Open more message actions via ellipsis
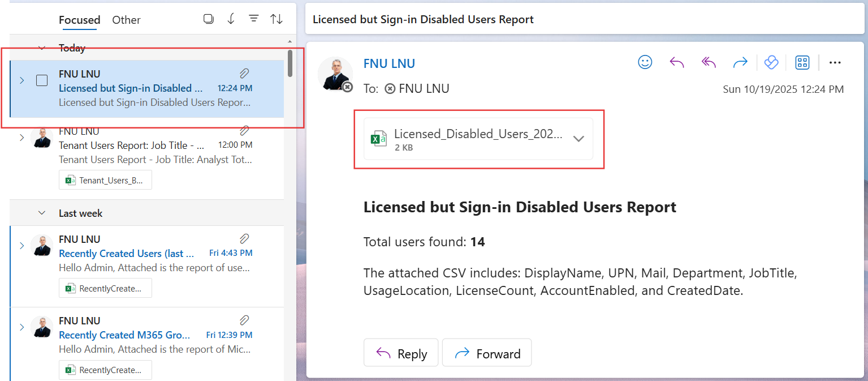 click(x=835, y=62)
